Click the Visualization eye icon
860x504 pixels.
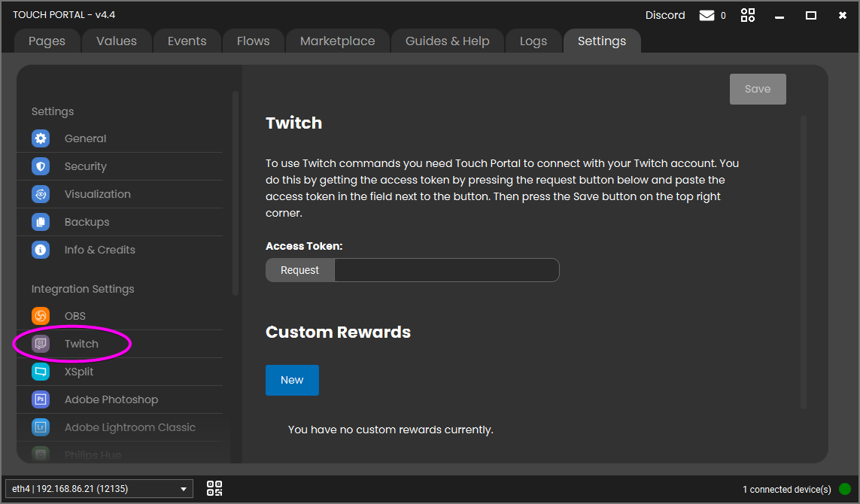[41, 194]
